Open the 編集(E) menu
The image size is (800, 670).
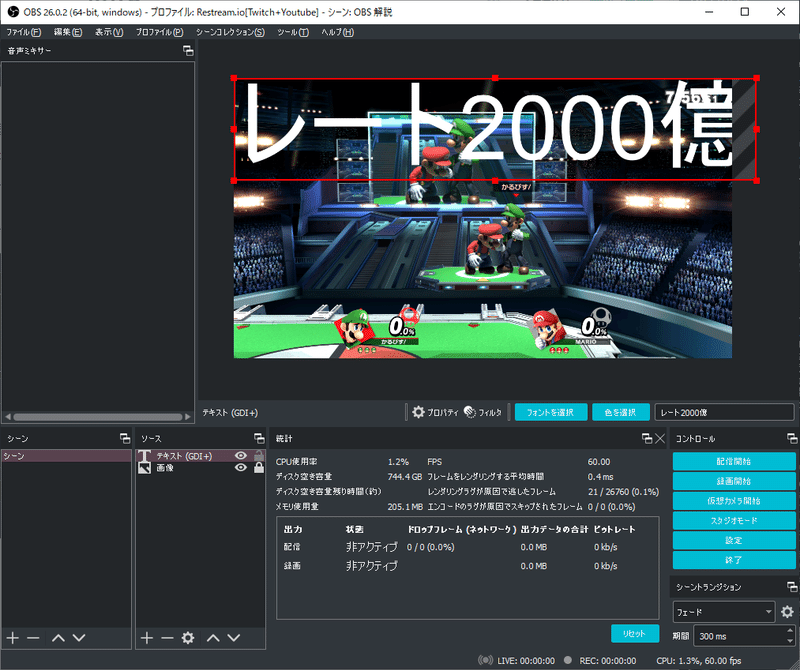(x=68, y=32)
